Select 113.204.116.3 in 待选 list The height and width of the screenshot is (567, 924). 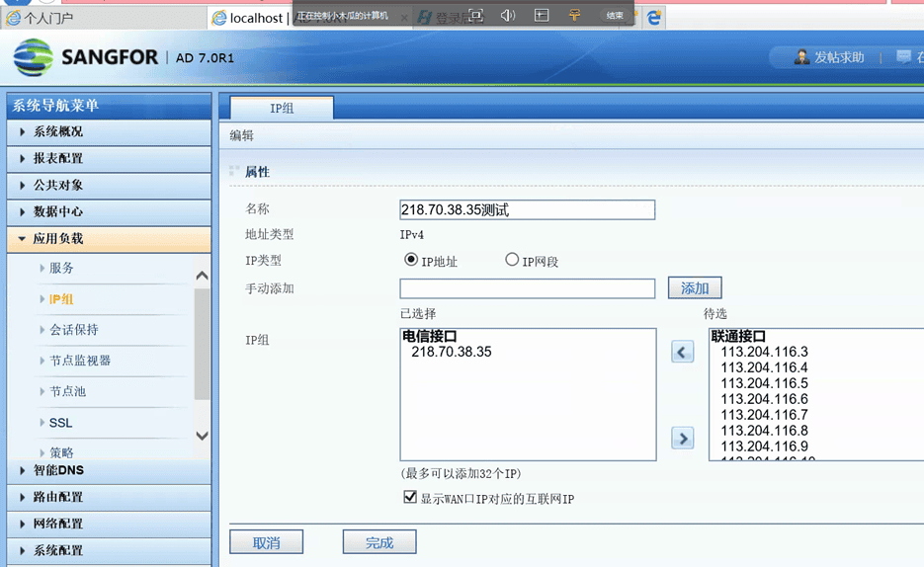[764, 352]
